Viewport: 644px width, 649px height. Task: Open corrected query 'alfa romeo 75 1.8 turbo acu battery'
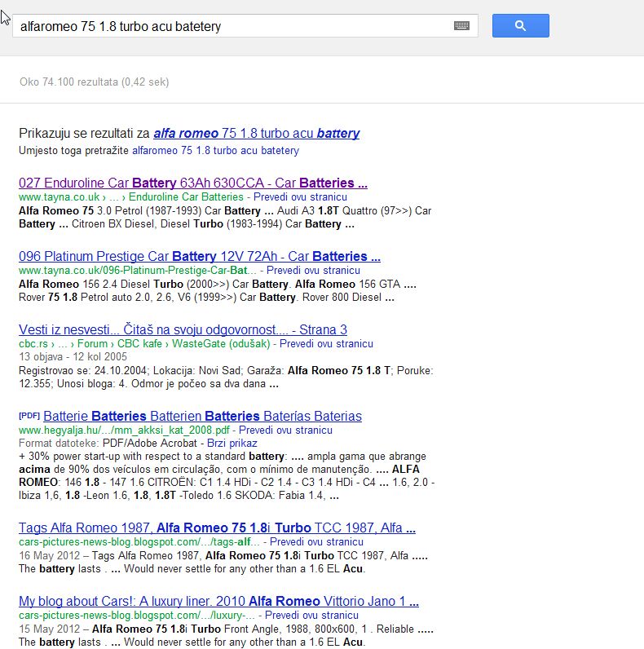pos(257,133)
